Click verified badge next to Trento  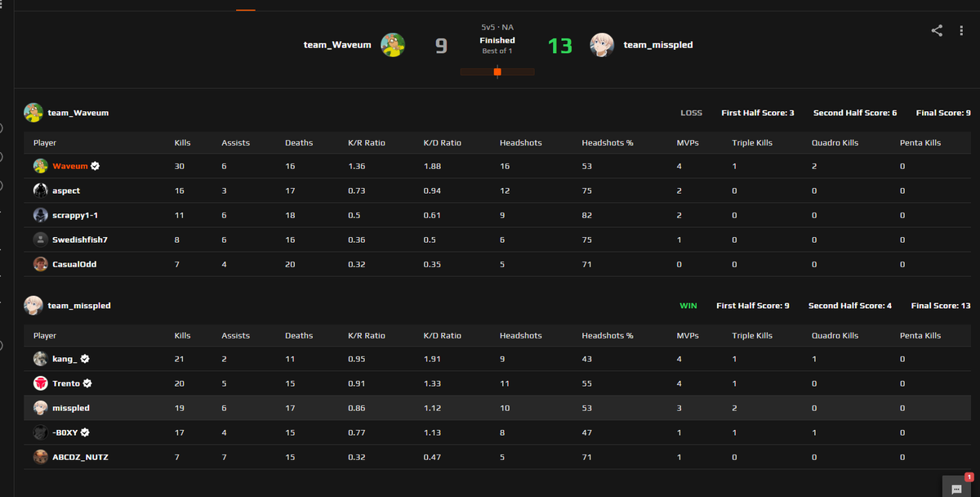point(87,383)
